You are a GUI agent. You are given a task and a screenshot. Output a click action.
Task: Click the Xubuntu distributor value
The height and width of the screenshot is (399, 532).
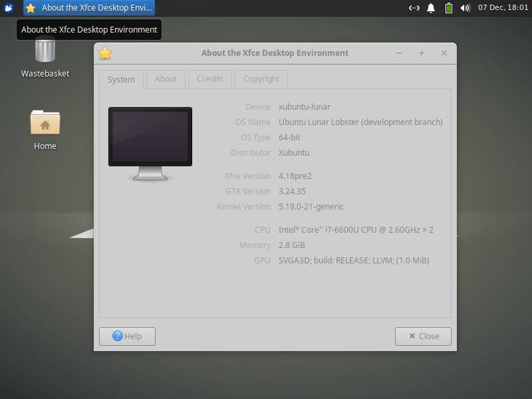point(294,153)
